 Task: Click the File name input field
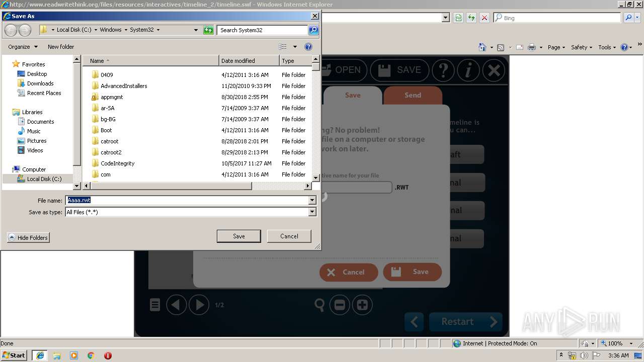point(187,200)
